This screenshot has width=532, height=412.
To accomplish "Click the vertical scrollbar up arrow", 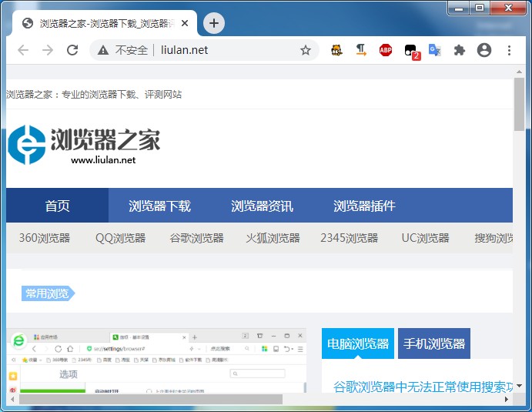I will click(519, 72).
